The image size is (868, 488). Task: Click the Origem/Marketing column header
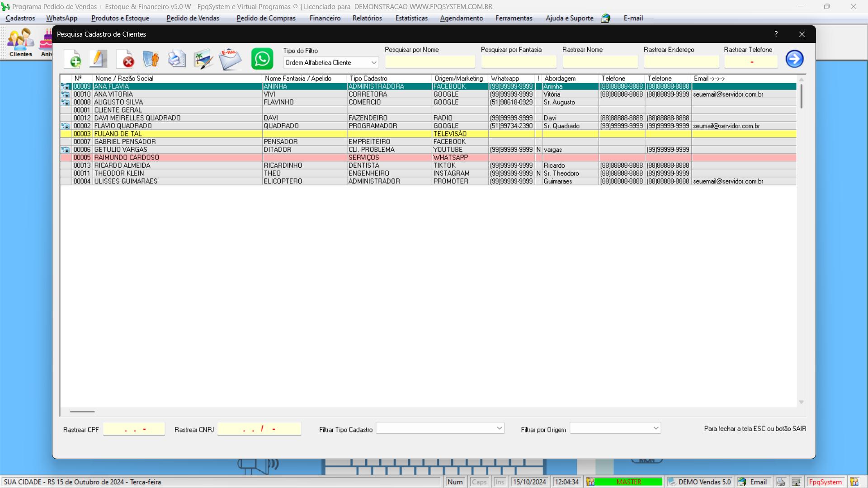pyautogui.click(x=460, y=79)
